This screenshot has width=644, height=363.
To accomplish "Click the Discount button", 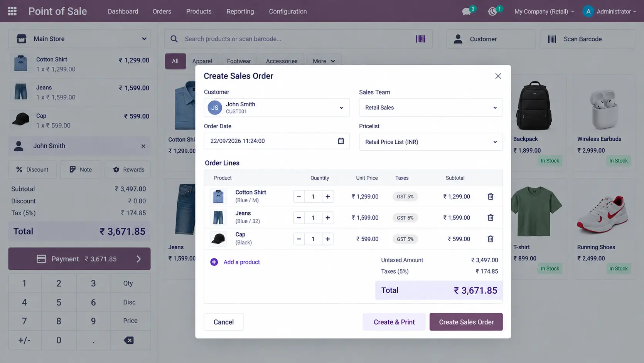I will click(x=32, y=170).
